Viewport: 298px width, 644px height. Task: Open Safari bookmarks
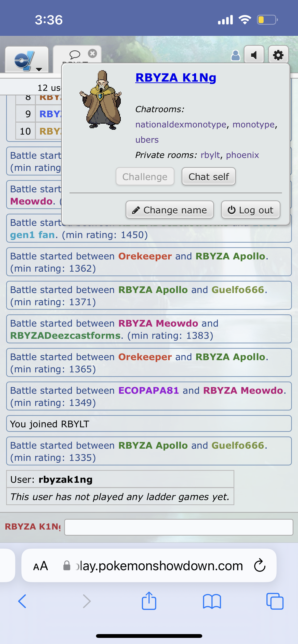[x=212, y=602]
